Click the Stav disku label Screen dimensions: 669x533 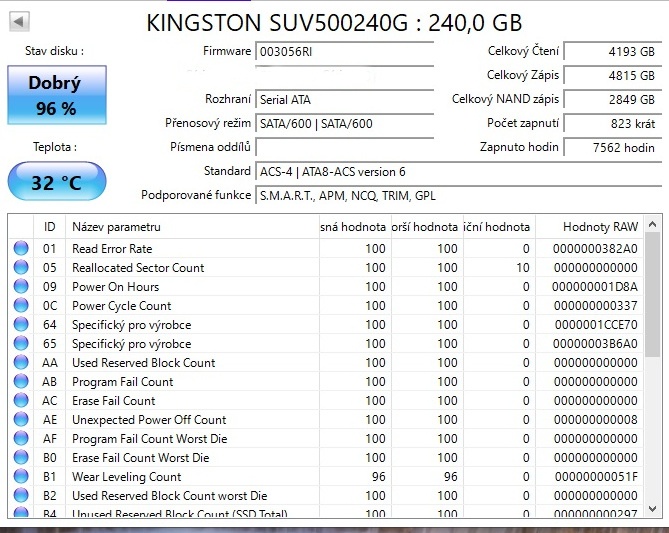(x=54, y=51)
